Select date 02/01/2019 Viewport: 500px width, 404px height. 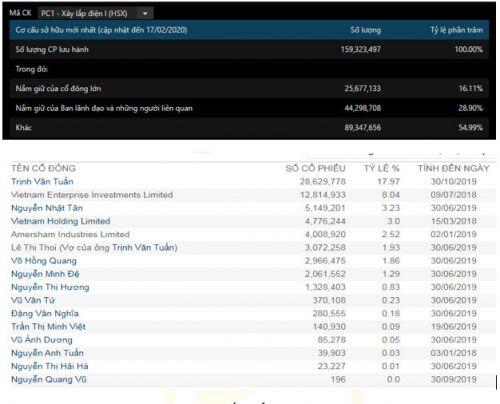pos(453,234)
